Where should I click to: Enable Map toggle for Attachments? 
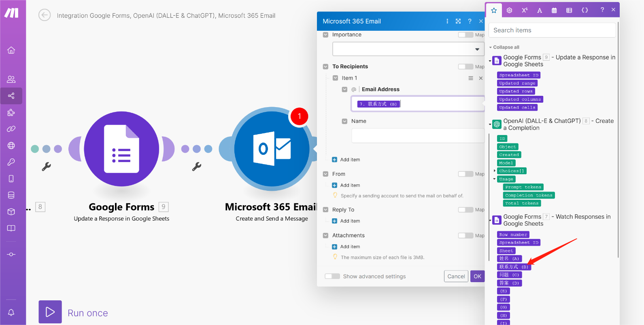coord(465,236)
